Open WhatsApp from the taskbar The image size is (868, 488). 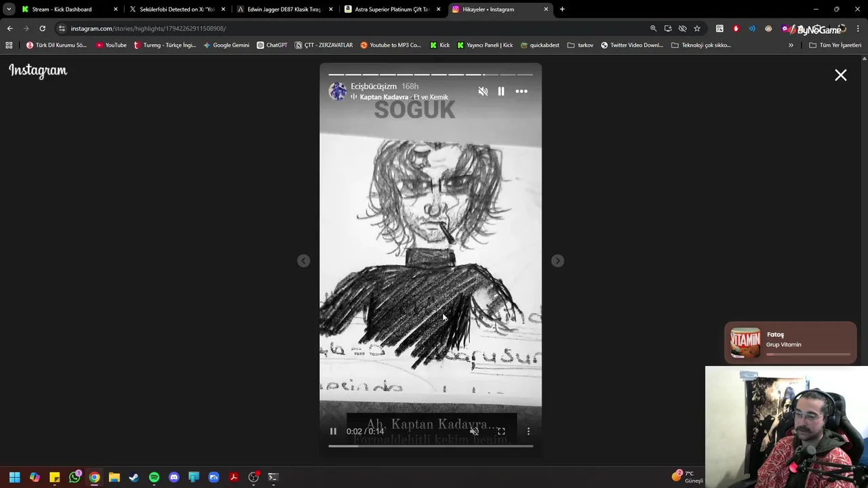point(75,477)
